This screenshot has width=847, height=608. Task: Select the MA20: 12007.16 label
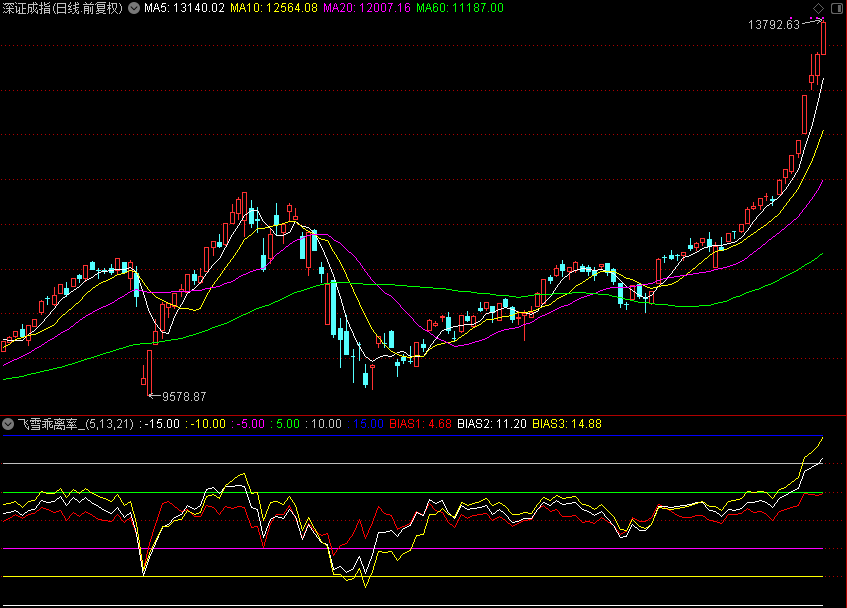point(367,8)
